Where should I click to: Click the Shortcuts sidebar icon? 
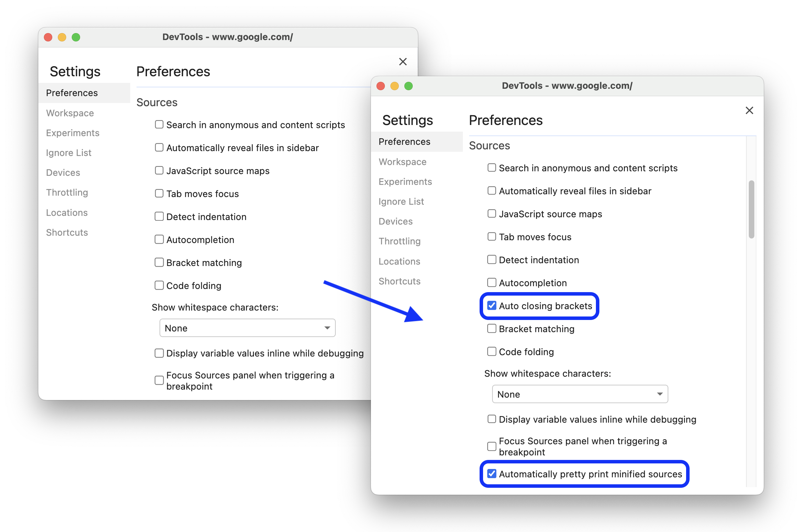(x=399, y=281)
